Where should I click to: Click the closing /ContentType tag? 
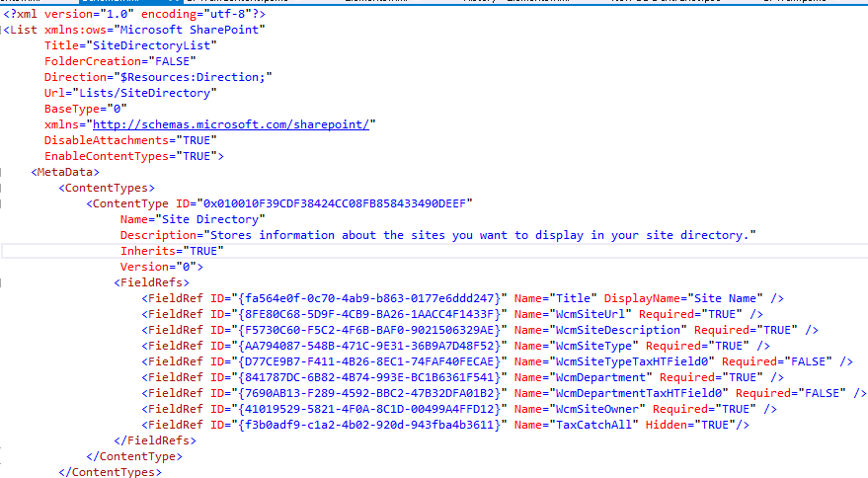click(x=134, y=456)
